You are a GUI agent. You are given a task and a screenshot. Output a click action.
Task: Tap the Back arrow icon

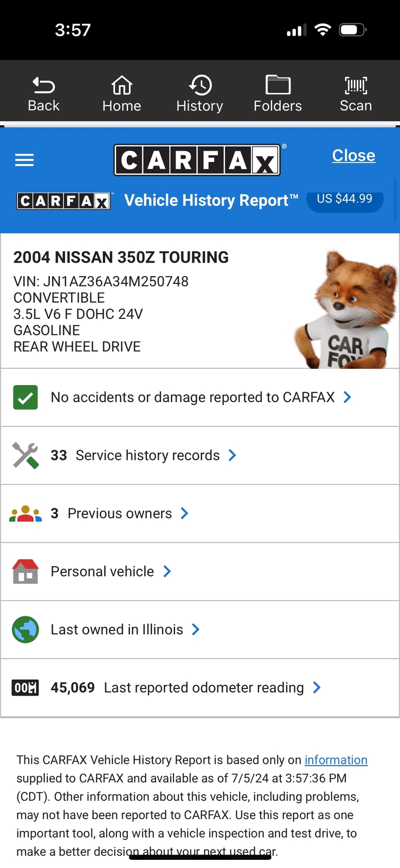pos(43,86)
